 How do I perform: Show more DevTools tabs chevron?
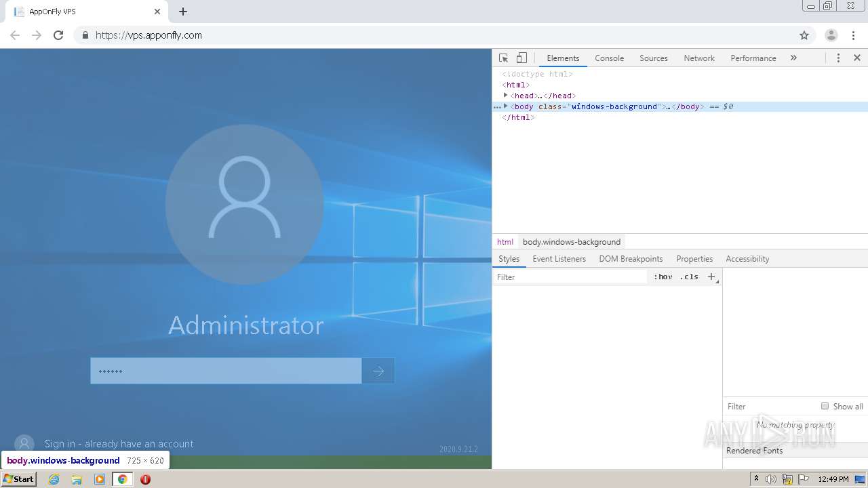(793, 58)
